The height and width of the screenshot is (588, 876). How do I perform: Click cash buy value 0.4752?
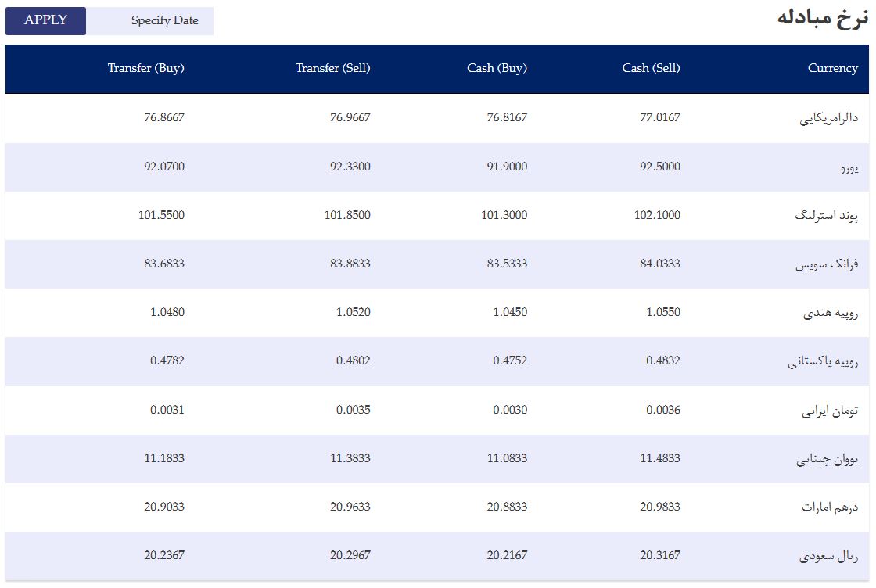click(510, 360)
